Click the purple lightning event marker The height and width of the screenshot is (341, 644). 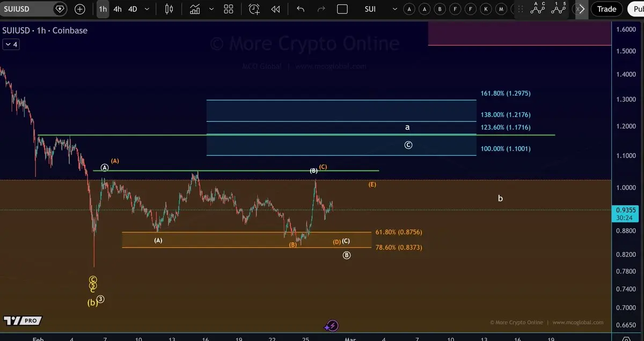click(x=332, y=325)
